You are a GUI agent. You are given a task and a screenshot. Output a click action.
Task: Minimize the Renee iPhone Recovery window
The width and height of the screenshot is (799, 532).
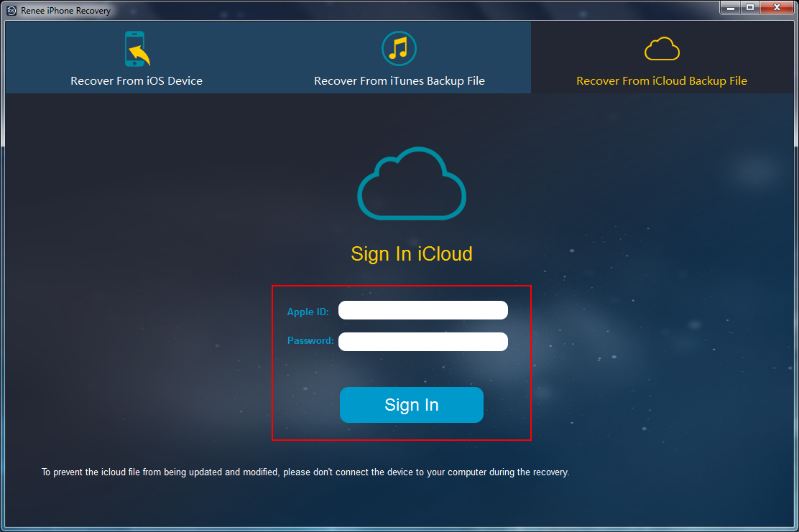coord(731,7)
